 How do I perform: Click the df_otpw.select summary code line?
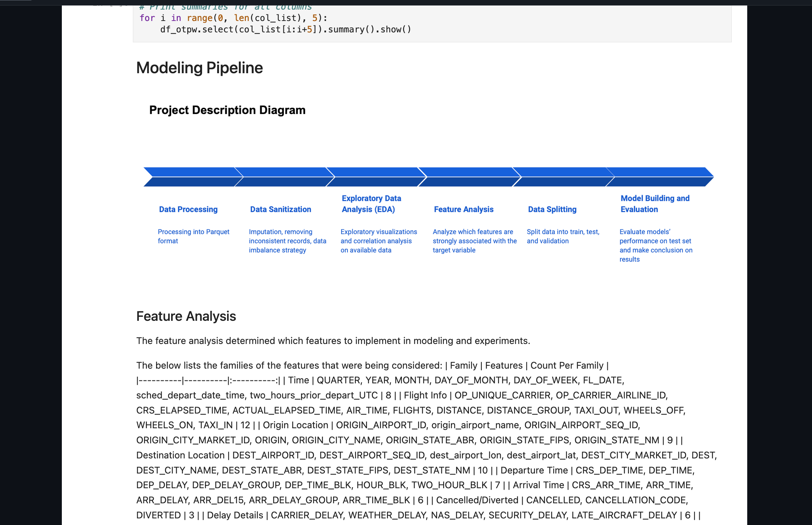[x=285, y=29]
